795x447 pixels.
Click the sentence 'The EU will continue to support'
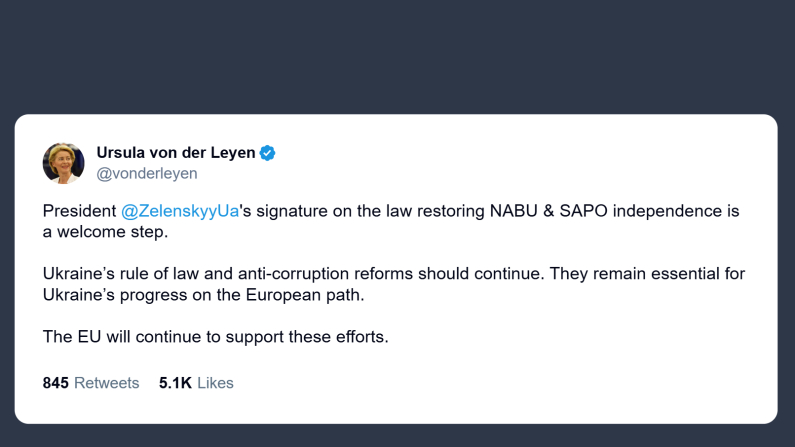pos(215,337)
